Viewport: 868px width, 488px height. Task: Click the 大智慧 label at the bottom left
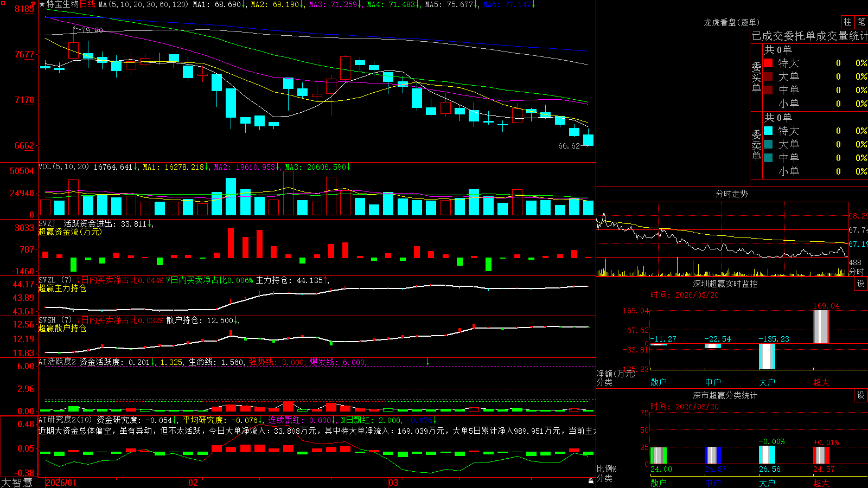pos(17,483)
